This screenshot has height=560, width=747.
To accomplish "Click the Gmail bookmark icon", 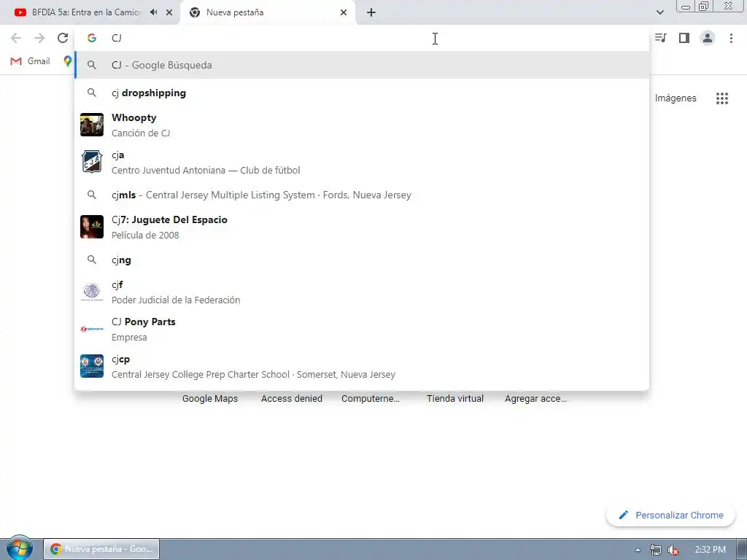I will point(16,61).
